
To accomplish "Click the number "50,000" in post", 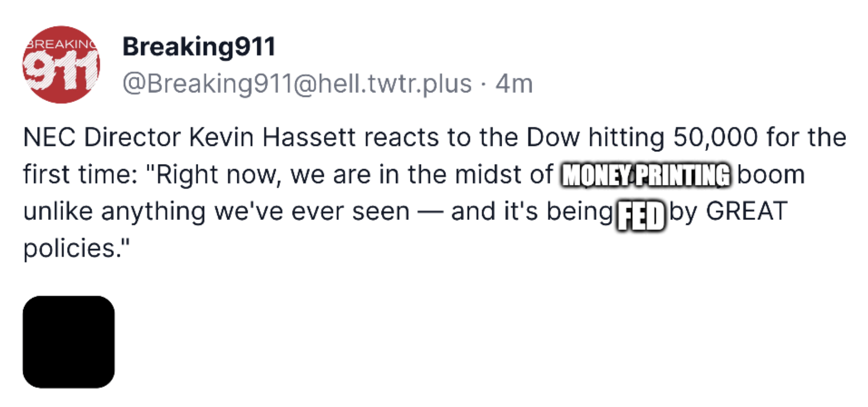I will pyautogui.click(x=715, y=137).
